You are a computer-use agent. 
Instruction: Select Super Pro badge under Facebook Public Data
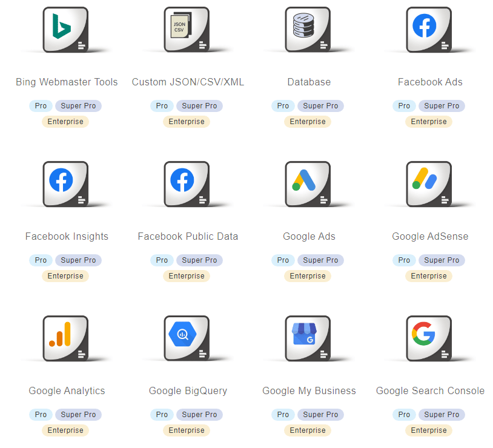199,260
